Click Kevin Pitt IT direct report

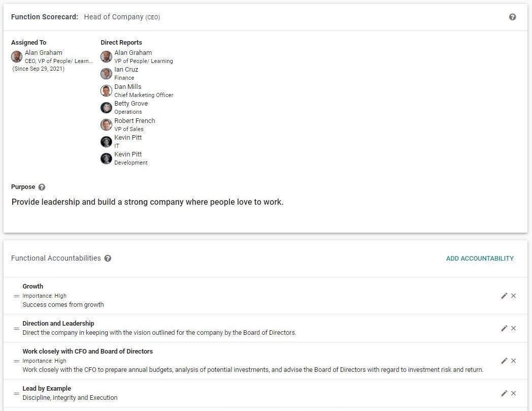(128, 138)
